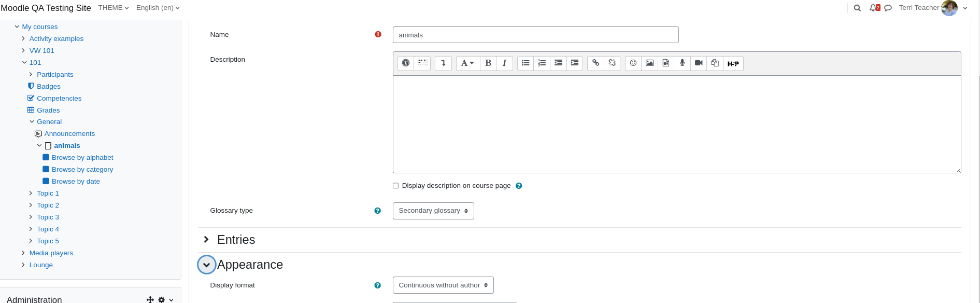Insert H5P content using the H5P icon
Screen dimensions: 980x303
click(x=733, y=63)
